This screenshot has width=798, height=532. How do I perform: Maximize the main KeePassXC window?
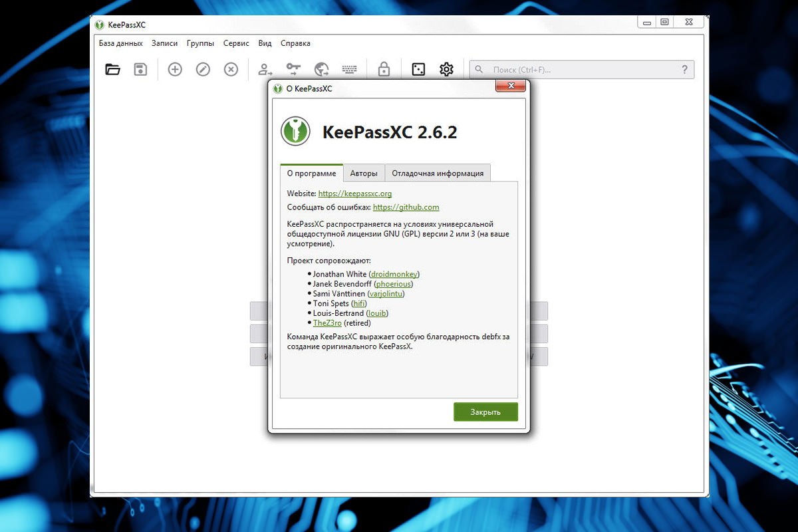pos(664,23)
